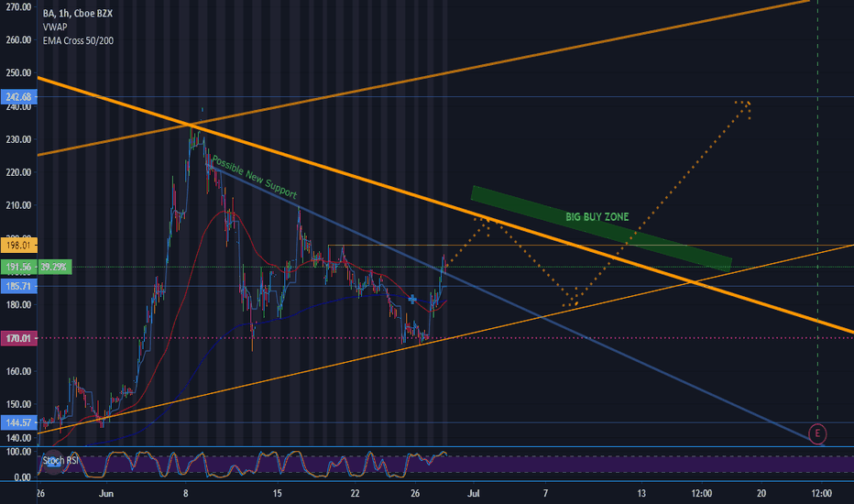Click the 250.00 price axis value
Screen dimensions: 854x504
(18, 73)
